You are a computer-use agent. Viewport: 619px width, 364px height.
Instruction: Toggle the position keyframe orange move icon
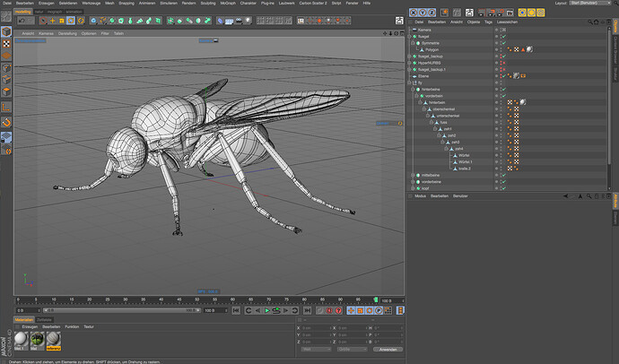click(351, 311)
